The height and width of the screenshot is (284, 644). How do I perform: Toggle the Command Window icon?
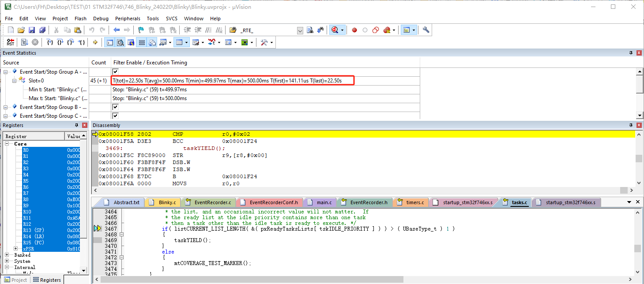tap(109, 42)
